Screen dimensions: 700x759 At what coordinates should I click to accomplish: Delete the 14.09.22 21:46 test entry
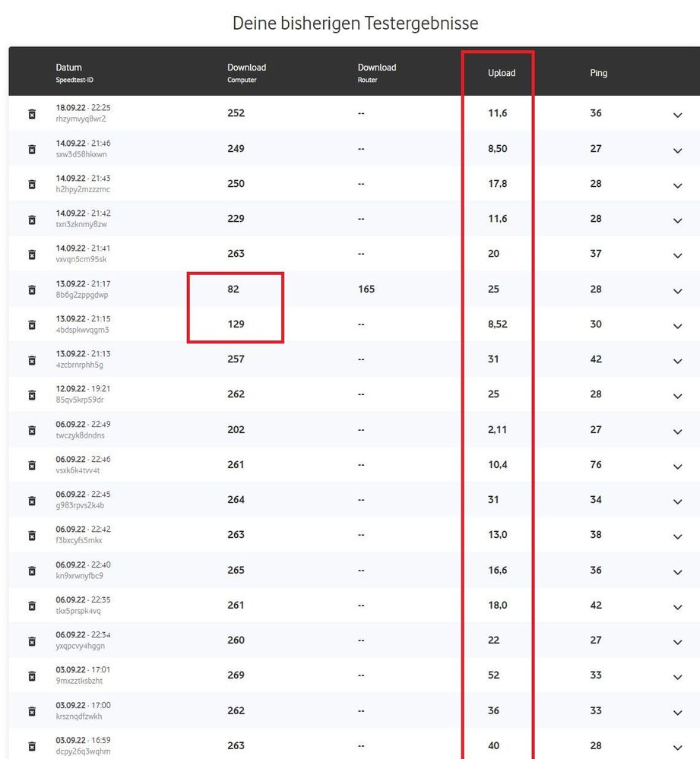coord(32,150)
